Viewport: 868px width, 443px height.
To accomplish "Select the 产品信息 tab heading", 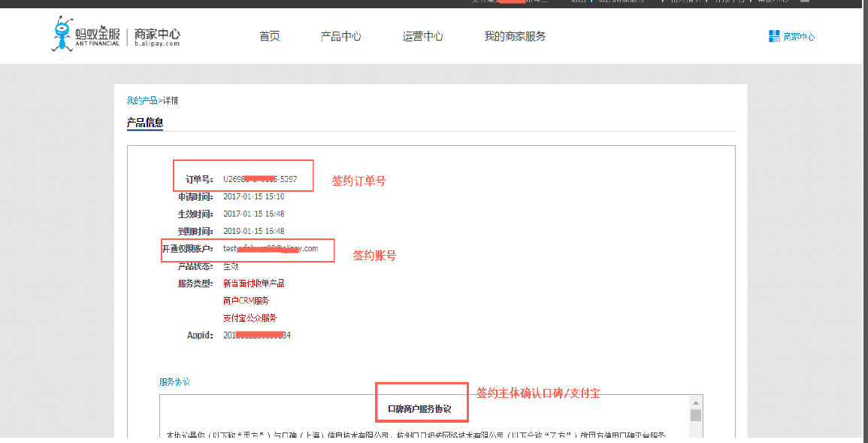I will (x=145, y=123).
